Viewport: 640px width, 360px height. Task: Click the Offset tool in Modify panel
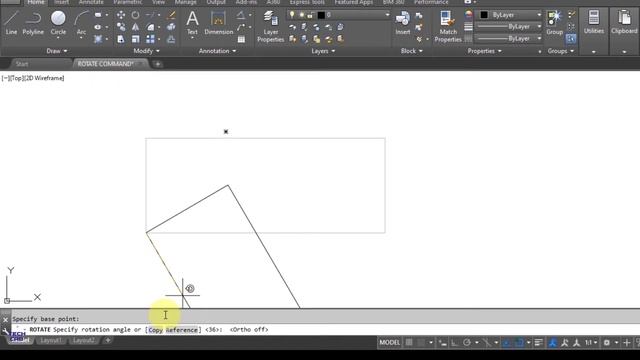point(171,39)
